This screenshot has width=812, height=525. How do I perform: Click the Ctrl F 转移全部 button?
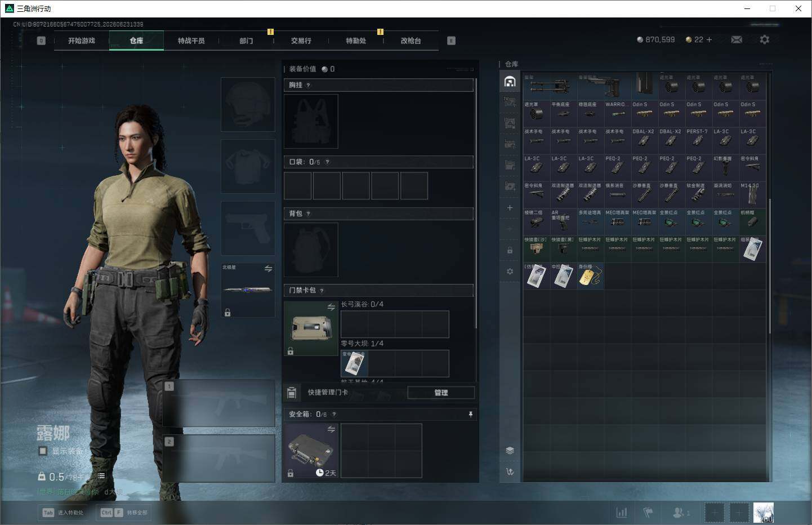(124, 513)
